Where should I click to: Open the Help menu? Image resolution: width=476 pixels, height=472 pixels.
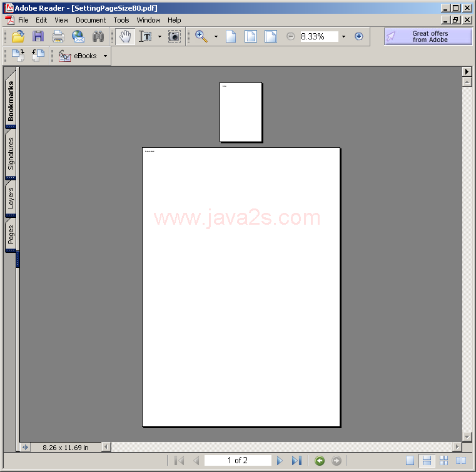click(175, 20)
